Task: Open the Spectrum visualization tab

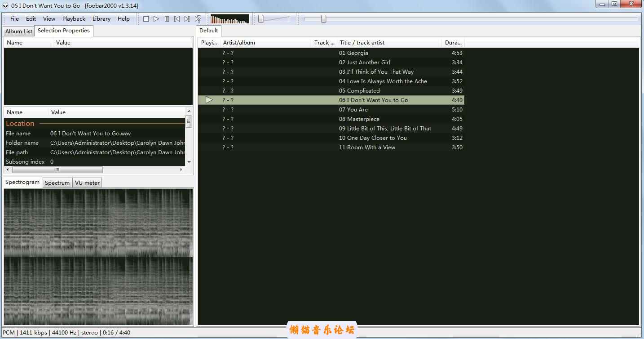Action: pyautogui.click(x=57, y=183)
